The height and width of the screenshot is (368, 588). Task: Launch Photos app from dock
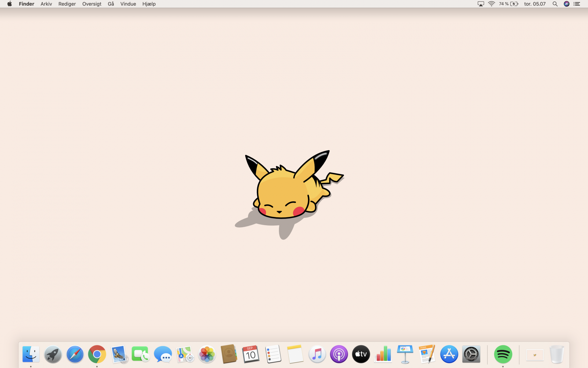click(207, 354)
